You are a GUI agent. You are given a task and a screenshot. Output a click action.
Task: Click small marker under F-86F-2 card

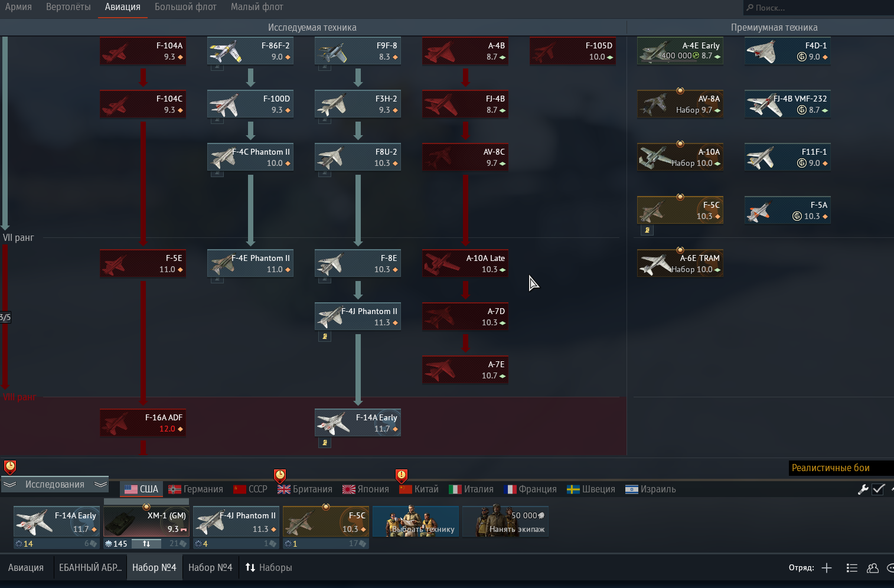[x=217, y=68]
